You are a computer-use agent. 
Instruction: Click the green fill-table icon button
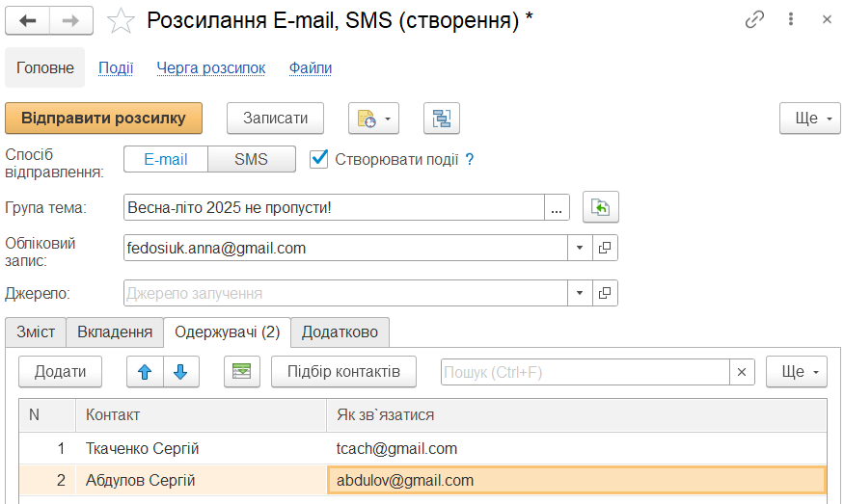[x=242, y=372]
